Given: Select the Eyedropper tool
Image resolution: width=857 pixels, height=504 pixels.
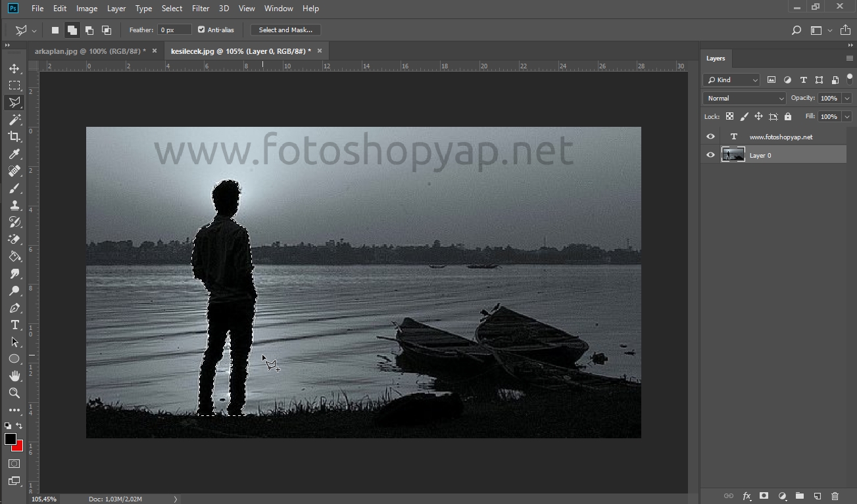Looking at the screenshot, I should pos(14,154).
